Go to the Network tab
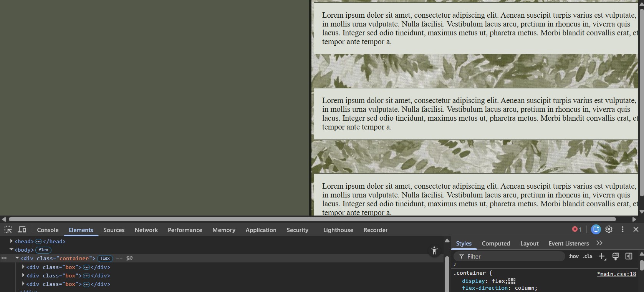The width and height of the screenshot is (644, 292). tap(146, 230)
